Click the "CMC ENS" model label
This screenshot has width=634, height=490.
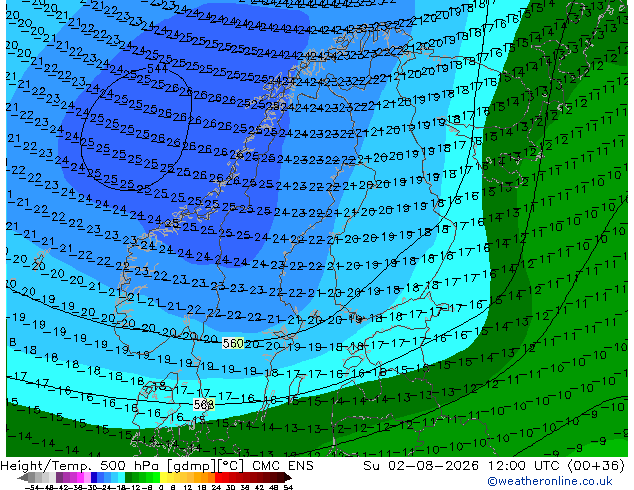[283, 466]
